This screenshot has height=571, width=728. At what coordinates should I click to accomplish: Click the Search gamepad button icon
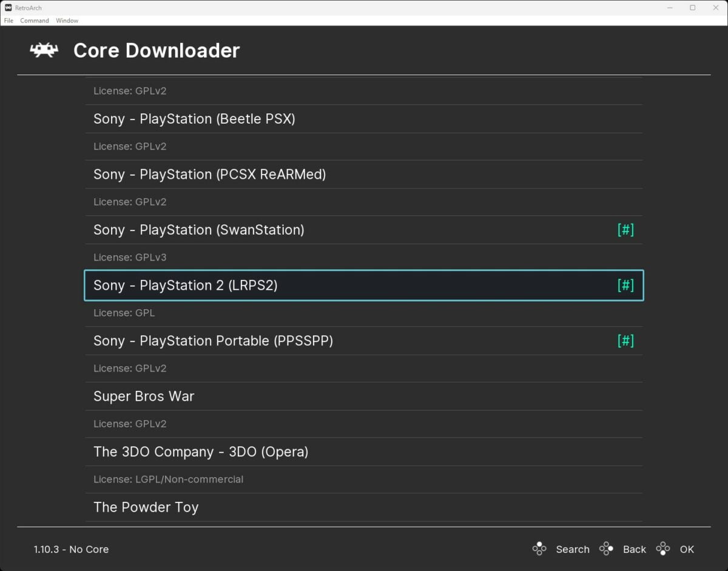pos(539,549)
